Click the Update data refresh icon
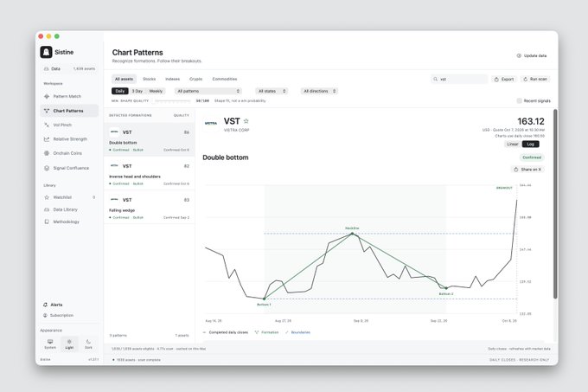This screenshot has width=588, height=392. pos(519,55)
